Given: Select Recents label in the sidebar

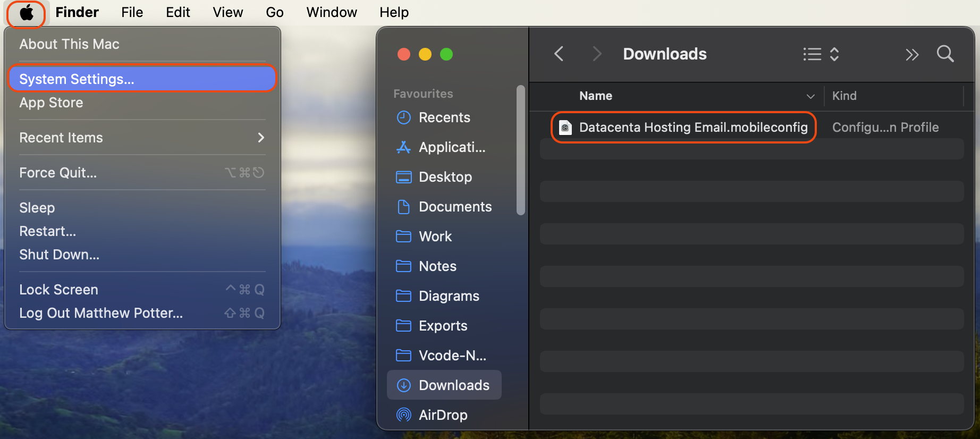Looking at the screenshot, I should [x=445, y=117].
